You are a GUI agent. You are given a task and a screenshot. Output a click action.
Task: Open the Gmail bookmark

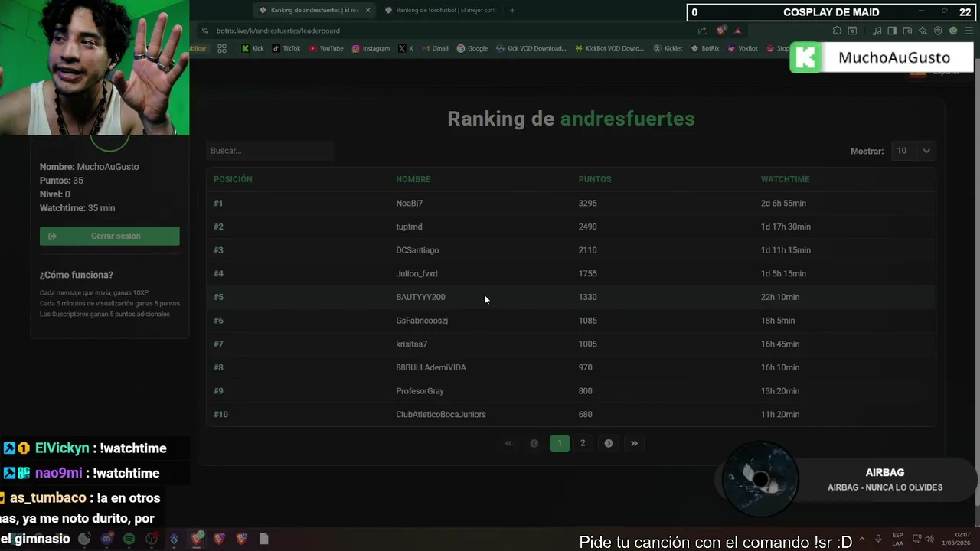click(x=435, y=48)
